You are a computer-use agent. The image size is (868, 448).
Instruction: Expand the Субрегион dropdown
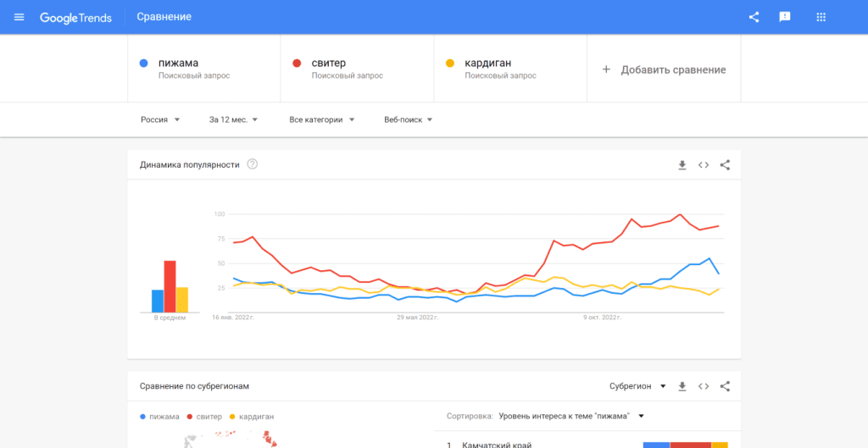pyautogui.click(x=637, y=386)
